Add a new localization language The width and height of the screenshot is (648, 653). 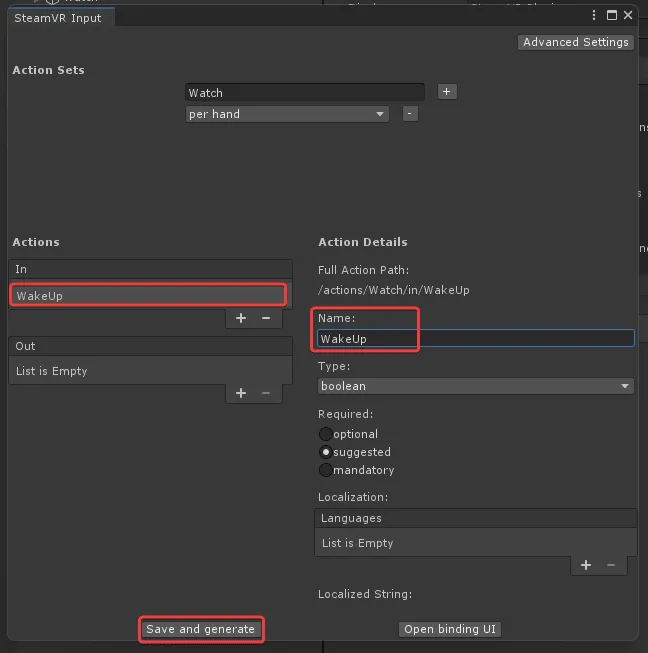(x=586, y=565)
